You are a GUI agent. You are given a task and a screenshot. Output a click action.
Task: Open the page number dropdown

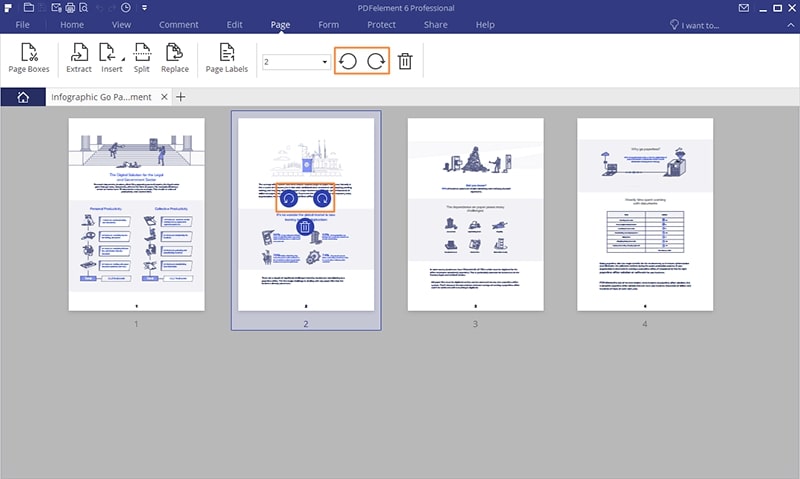point(326,62)
